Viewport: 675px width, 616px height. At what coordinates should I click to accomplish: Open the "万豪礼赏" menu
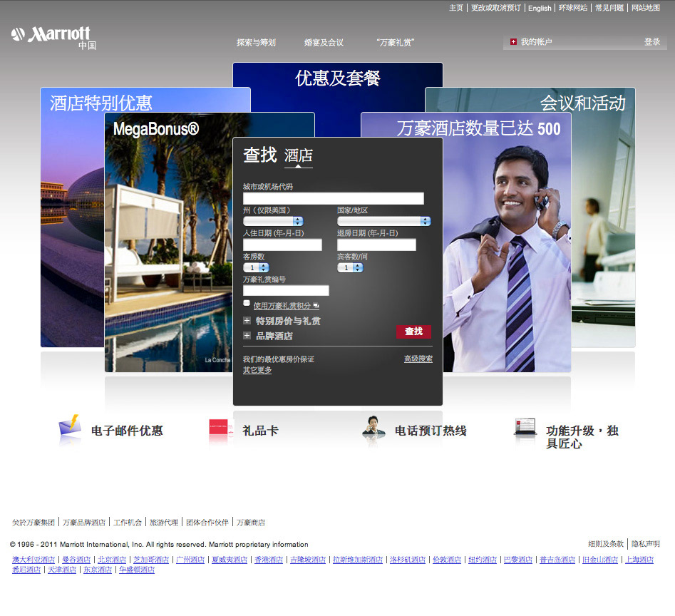(x=395, y=43)
